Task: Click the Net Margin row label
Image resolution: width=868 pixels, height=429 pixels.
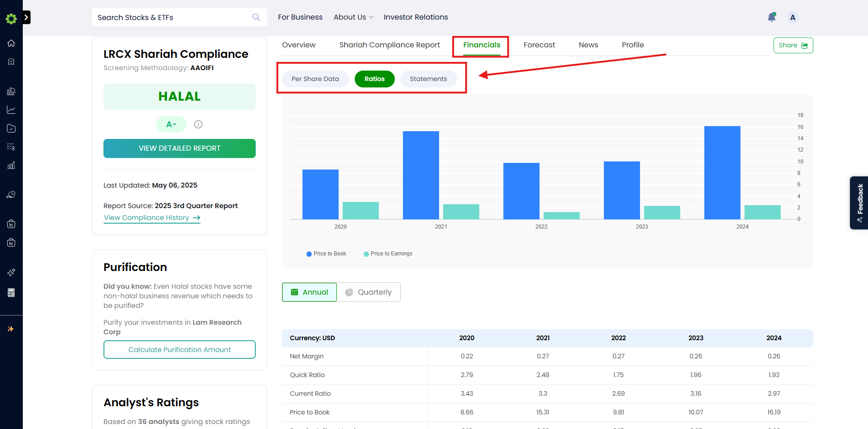Action: click(307, 357)
